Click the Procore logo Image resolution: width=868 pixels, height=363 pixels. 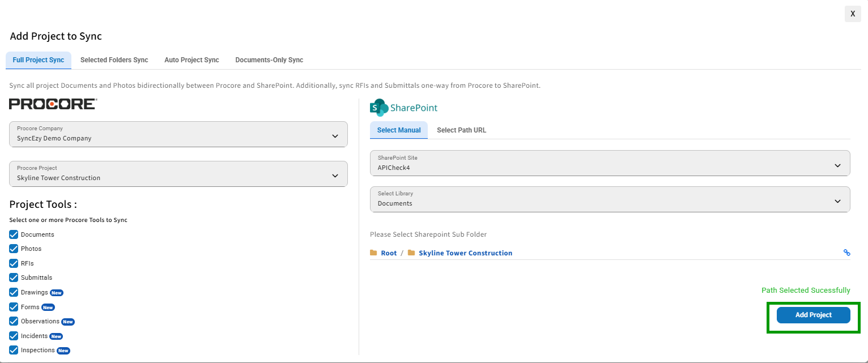[53, 104]
